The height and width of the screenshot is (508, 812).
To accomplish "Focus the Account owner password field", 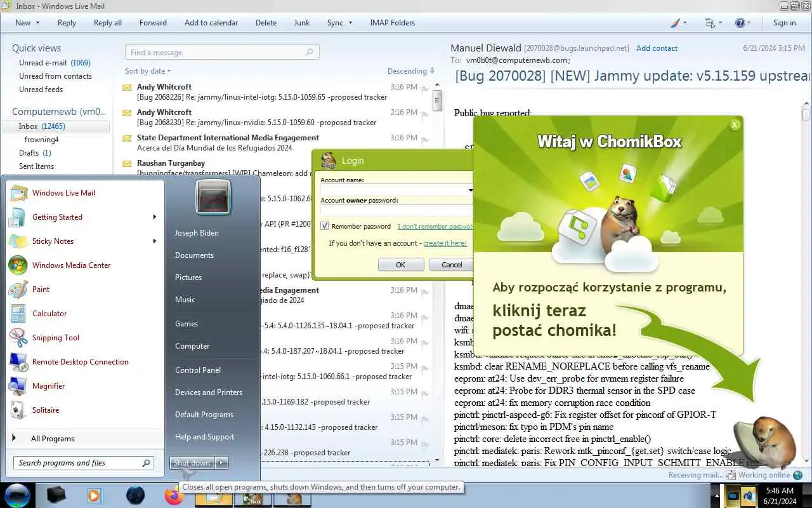I will [x=397, y=210].
